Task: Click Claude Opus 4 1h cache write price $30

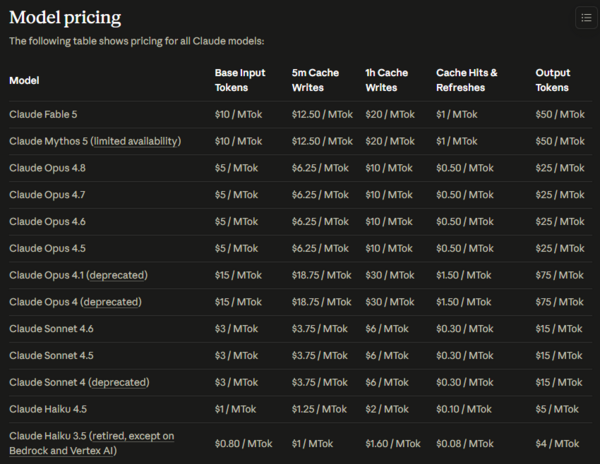Action: [x=390, y=302]
